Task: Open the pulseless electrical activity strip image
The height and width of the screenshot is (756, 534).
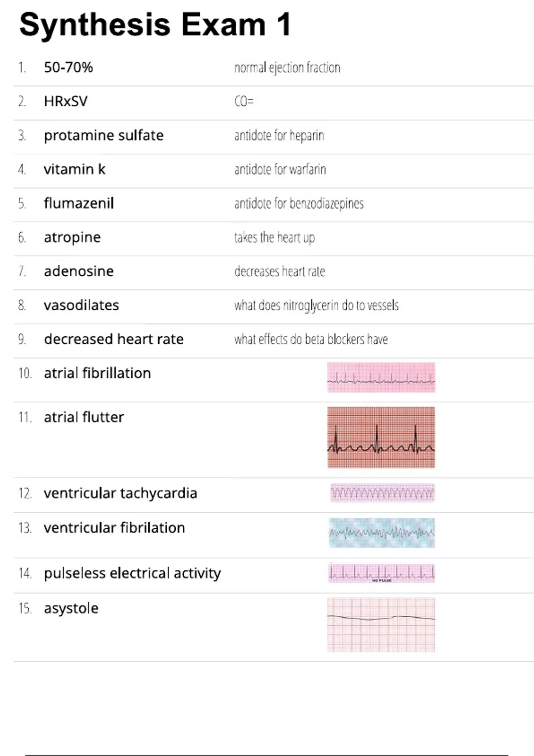Action: coord(381,573)
